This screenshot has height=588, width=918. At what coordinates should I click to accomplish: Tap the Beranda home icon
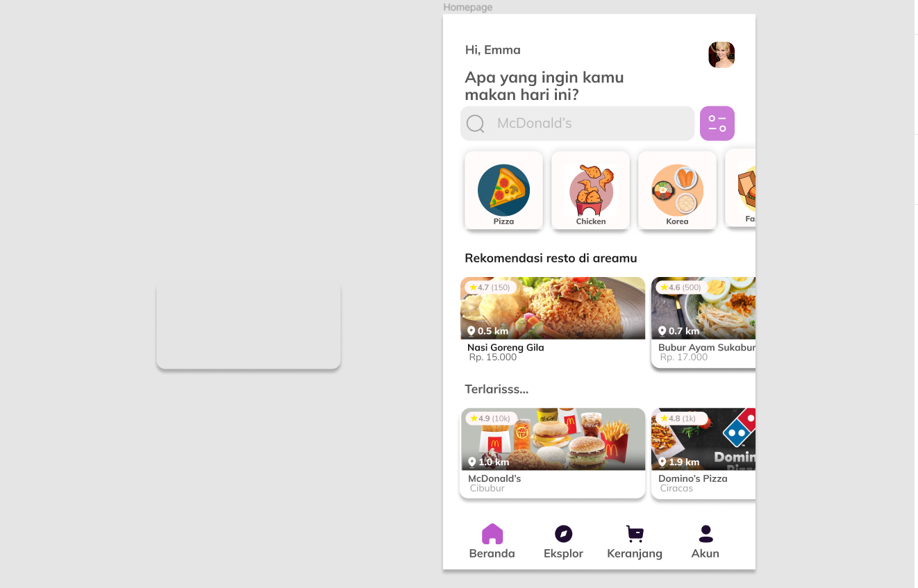pos(492,534)
